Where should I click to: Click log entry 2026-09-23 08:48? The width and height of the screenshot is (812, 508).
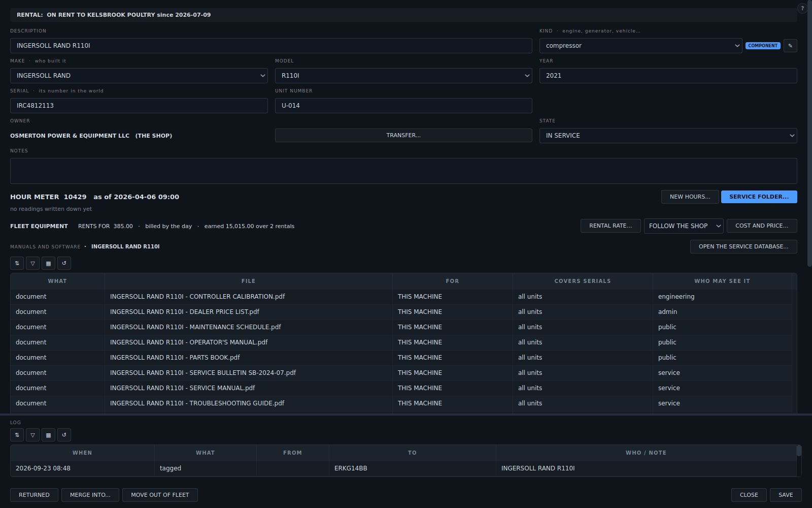click(x=403, y=468)
